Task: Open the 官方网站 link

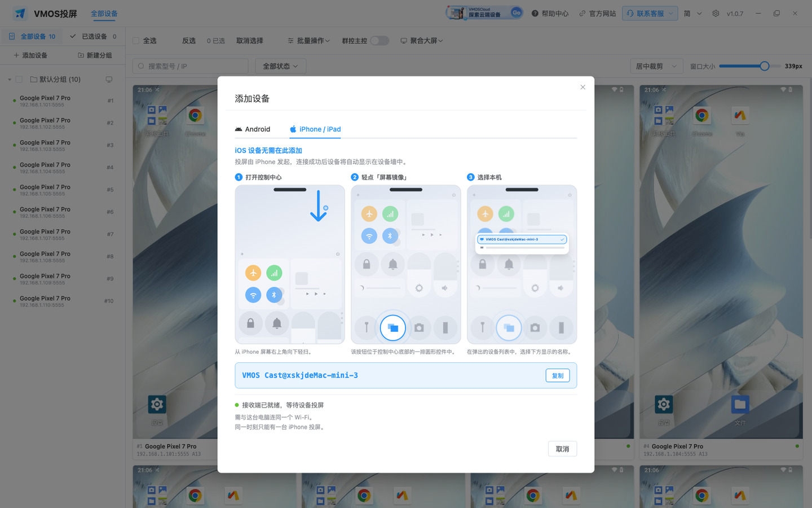Action: 597,14
